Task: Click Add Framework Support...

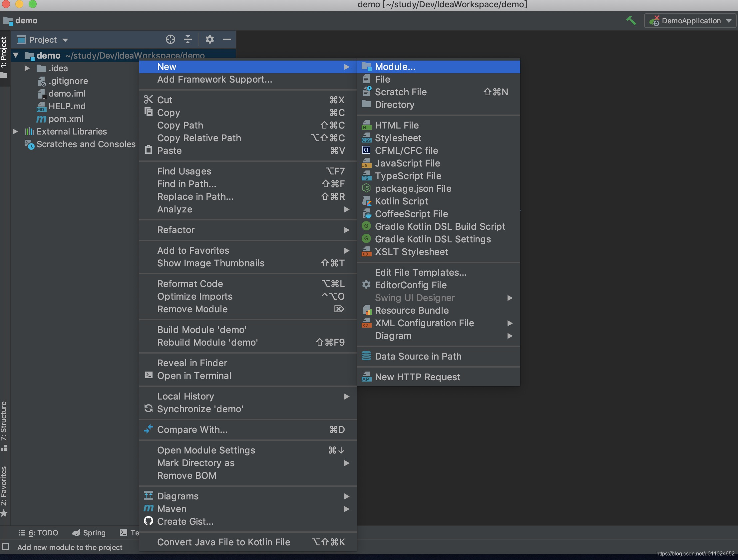Action: point(214,79)
